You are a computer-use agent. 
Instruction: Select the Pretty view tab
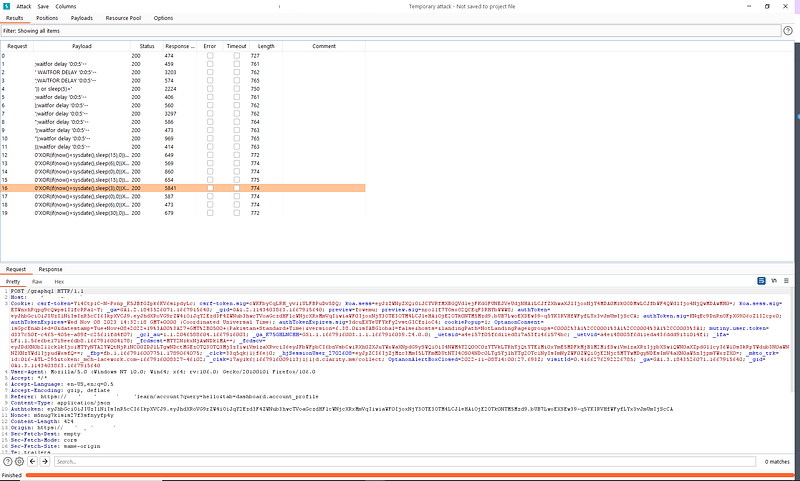pyautogui.click(x=13, y=282)
